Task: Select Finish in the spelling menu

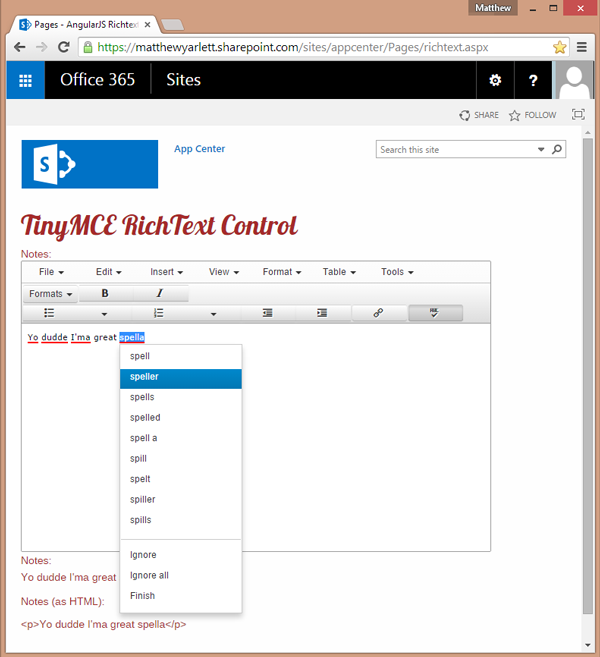Action: tap(181, 596)
